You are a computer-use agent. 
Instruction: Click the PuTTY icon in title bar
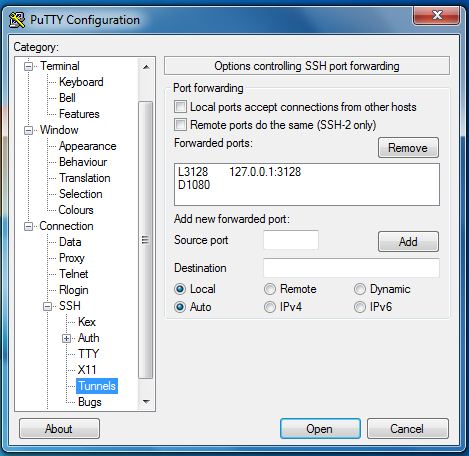tap(17, 20)
